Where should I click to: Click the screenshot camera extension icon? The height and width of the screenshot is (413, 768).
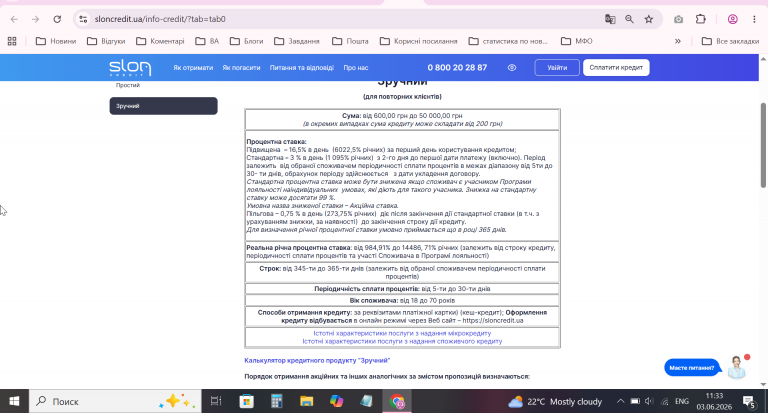click(x=678, y=19)
